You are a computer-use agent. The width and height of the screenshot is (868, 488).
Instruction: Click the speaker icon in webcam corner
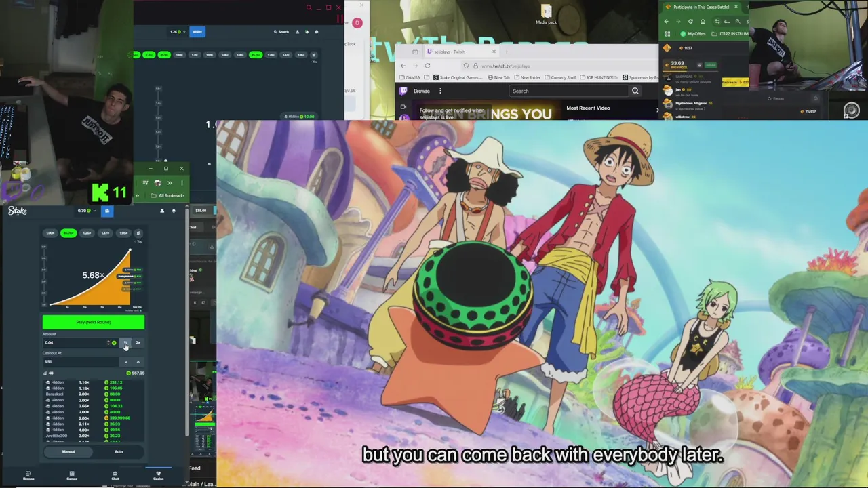tap(851, 110)
